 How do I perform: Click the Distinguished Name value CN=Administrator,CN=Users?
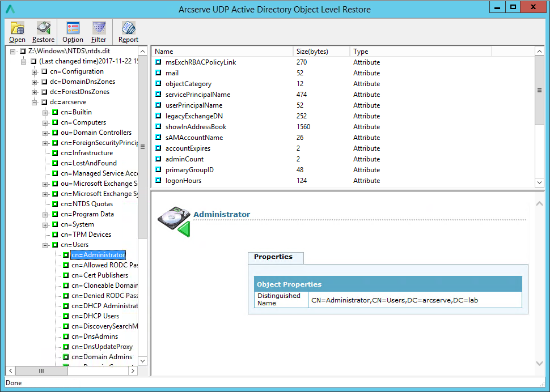click(395, 300)
